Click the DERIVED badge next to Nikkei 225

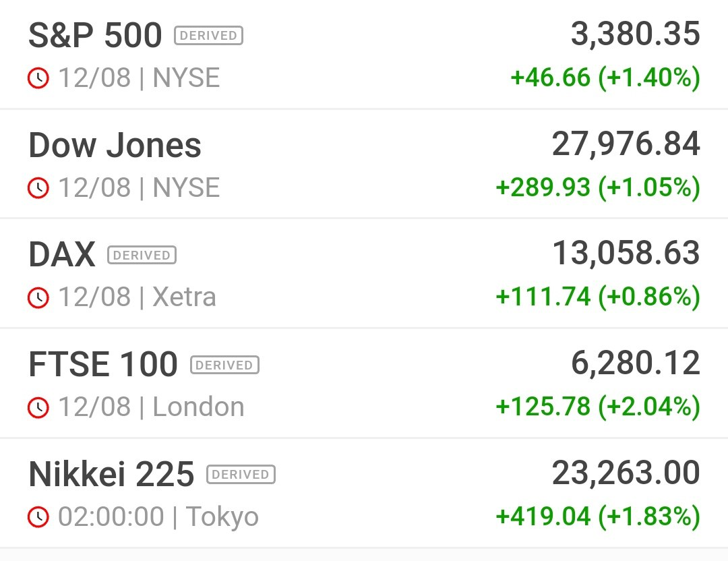tap(241, 475)
